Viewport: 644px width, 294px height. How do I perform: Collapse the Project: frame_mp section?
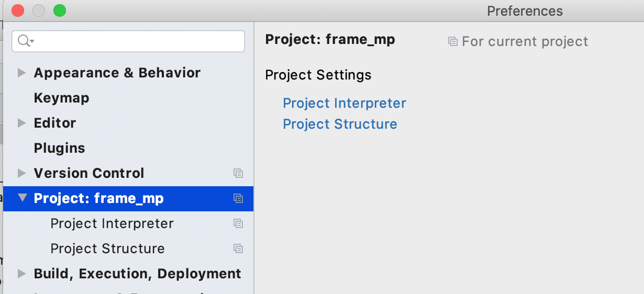click(x=22, y=198)
